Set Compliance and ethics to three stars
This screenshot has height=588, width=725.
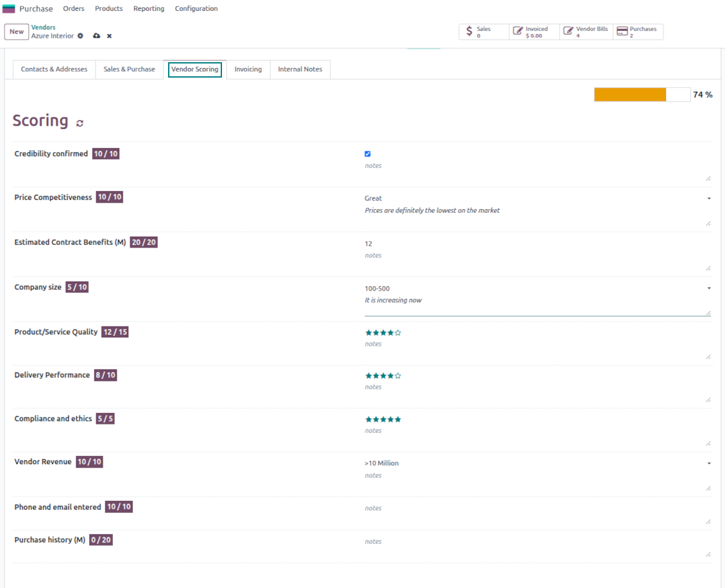[383, 420]
